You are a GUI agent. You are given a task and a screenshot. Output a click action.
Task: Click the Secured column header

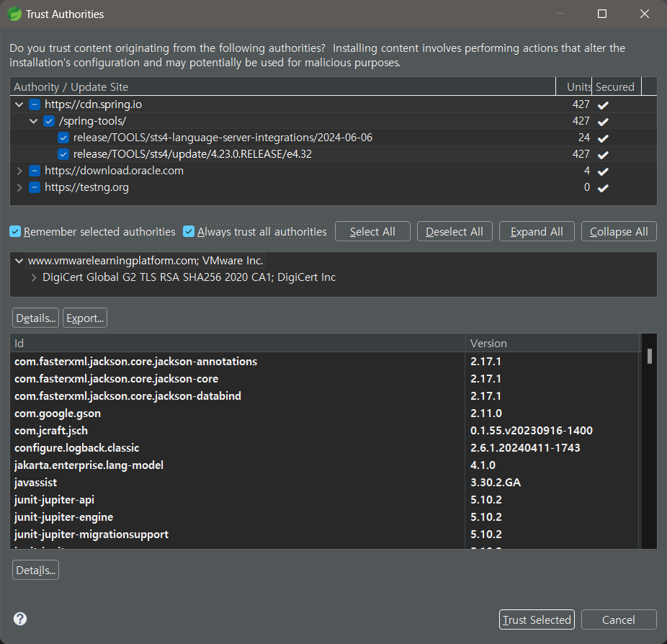point(617,86)
